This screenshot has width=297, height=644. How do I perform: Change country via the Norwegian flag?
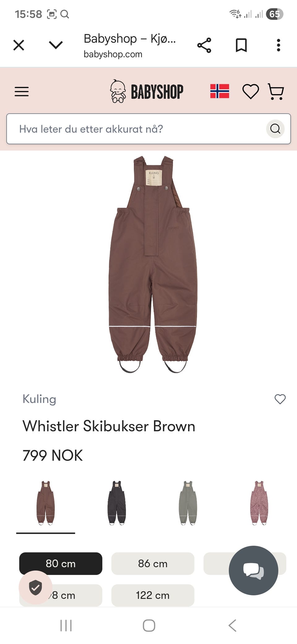point(220,91)
